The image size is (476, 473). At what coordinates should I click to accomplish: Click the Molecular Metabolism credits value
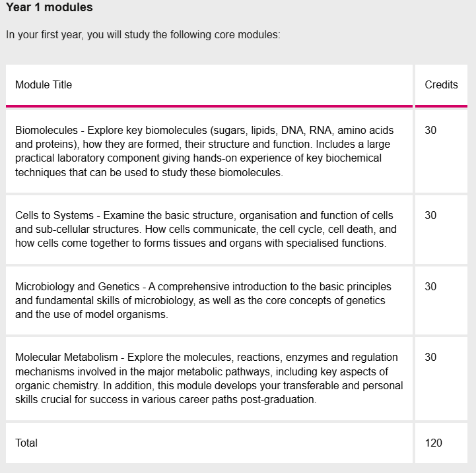tap(430, 357)
